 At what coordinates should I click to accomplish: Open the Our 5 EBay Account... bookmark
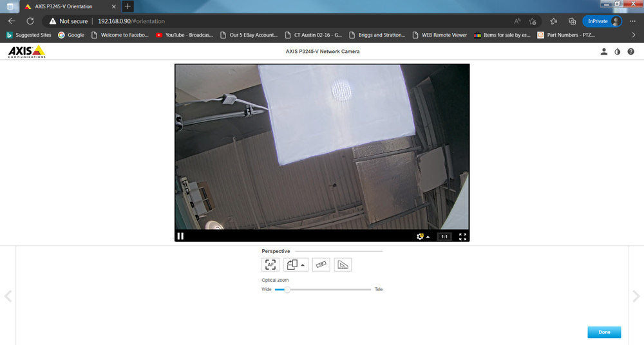click(x=249, y=35)
